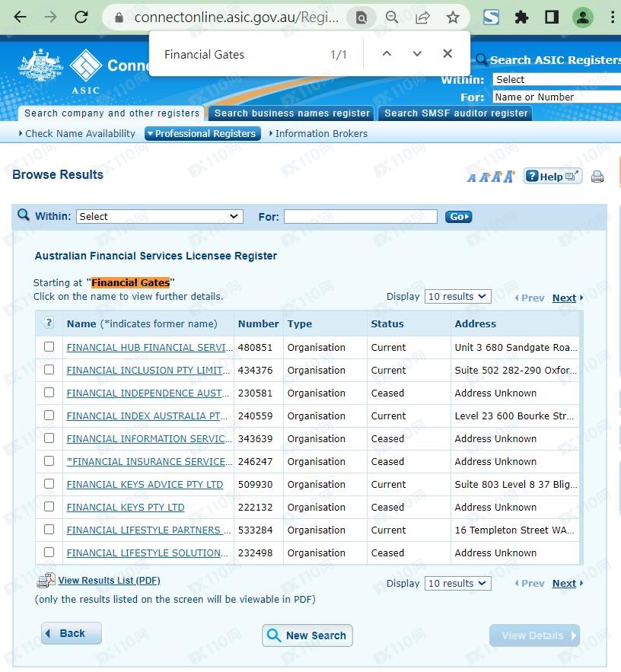This screenshot has height=672, width=621.
Task: Open the page search lens icon in address bar
Action: click(361, 18)
